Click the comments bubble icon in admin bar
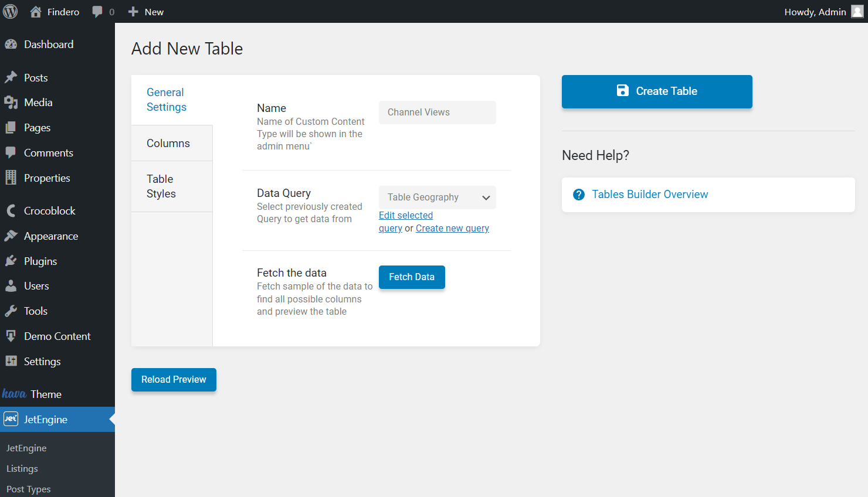 [x=97, y=12]
